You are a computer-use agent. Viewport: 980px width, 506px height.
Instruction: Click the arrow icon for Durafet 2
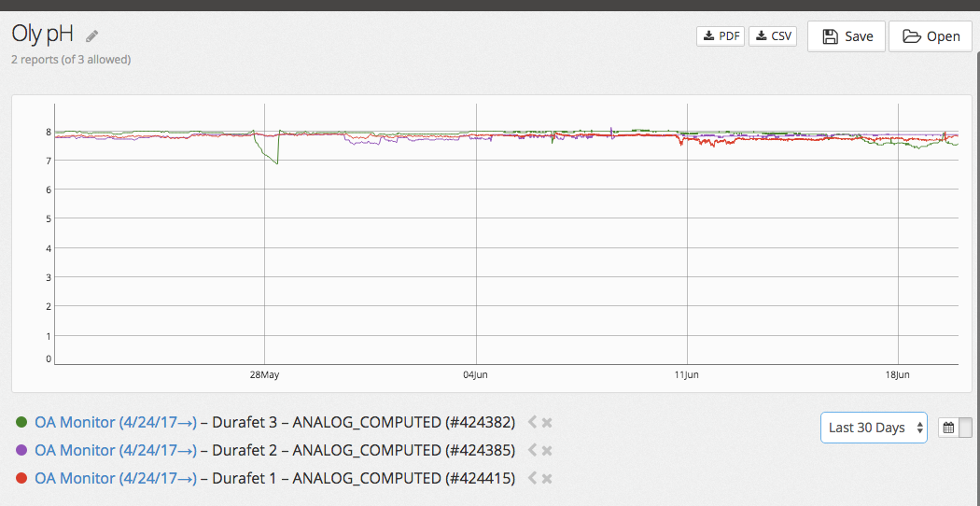(532, 450)
